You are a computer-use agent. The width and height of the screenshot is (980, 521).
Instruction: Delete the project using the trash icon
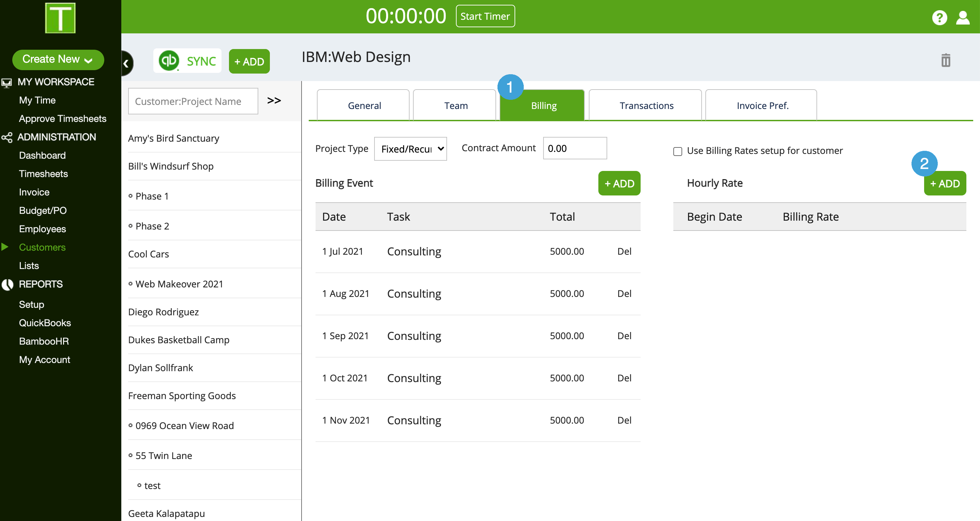pos(946,61)
